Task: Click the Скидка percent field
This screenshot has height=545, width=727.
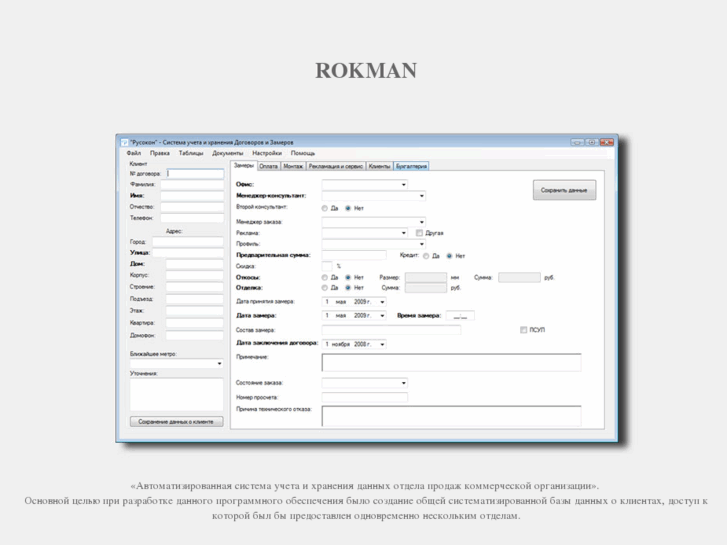Action: pyautogui.click(x=327, y=266)
